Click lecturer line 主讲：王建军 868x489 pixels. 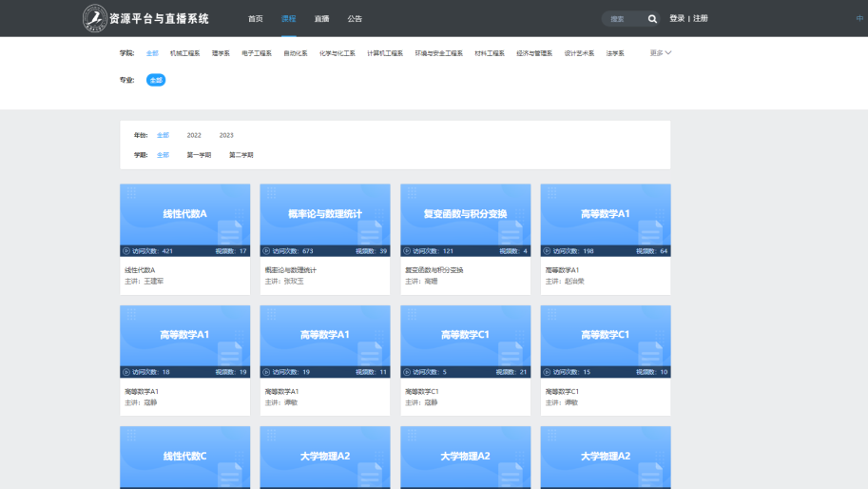(x=144, y=282)
